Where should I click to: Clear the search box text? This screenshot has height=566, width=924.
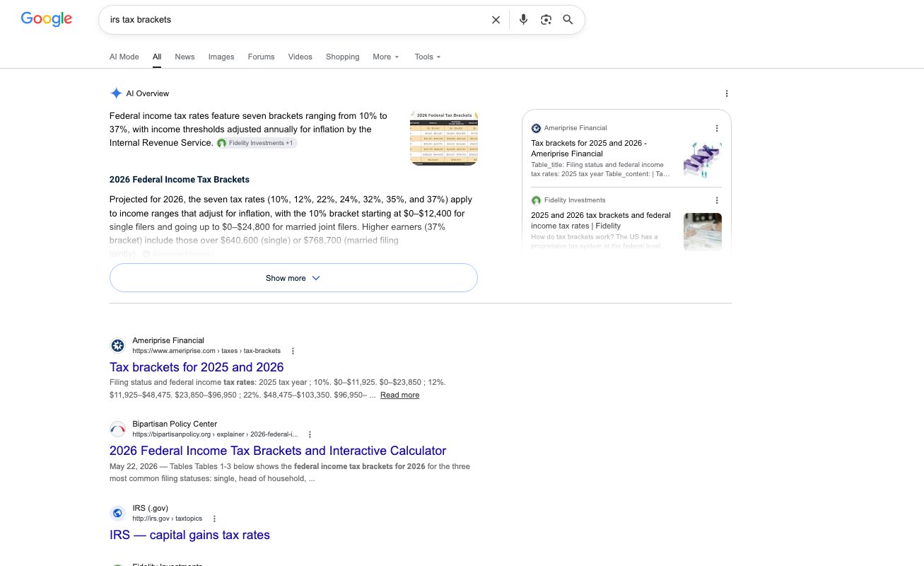496,20
